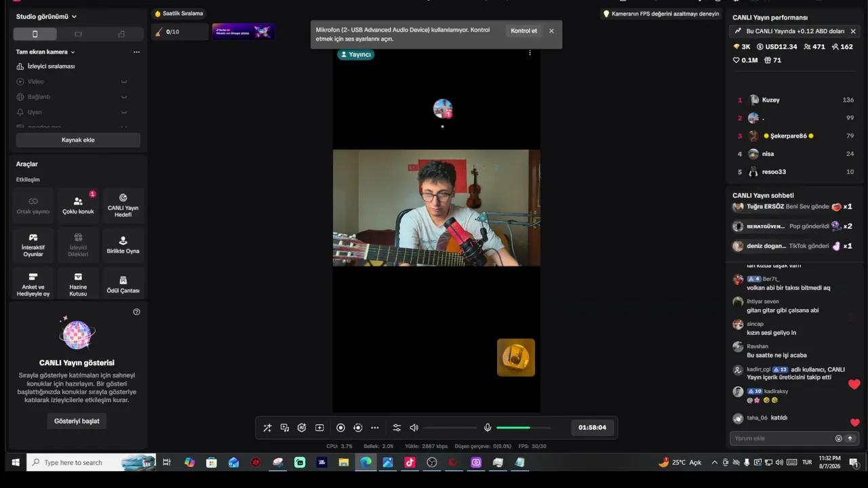
Task: Expand the Tam ekran kamera dropdown
Action: [x=45, y=52]
